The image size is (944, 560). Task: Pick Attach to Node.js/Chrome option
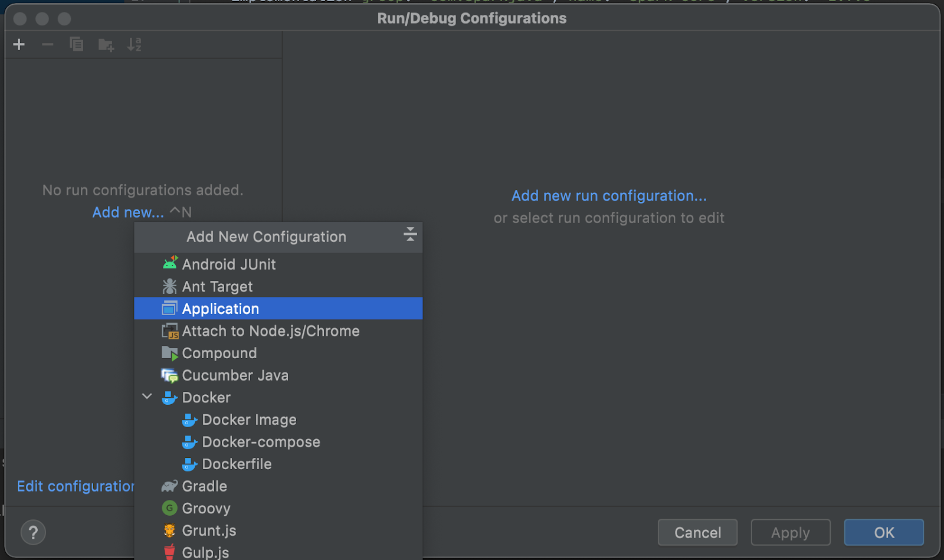[270, 331]
